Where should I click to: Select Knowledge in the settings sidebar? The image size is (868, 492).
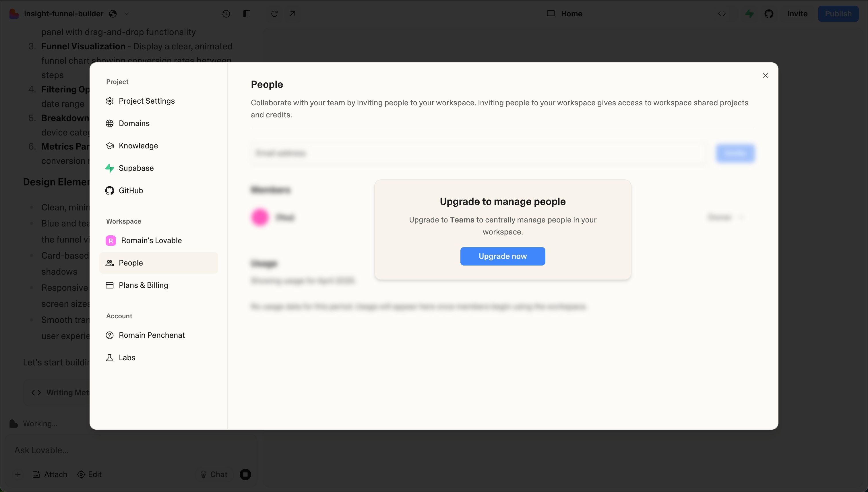158,146
